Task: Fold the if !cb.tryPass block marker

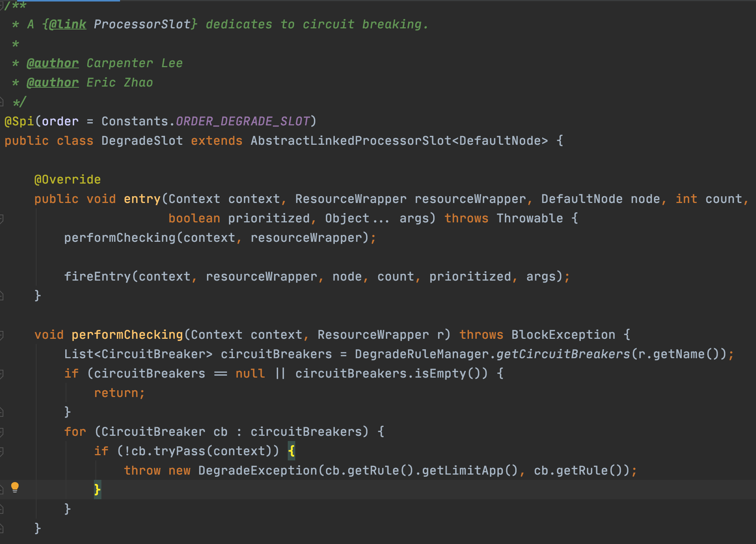Action: pos(1,451)
